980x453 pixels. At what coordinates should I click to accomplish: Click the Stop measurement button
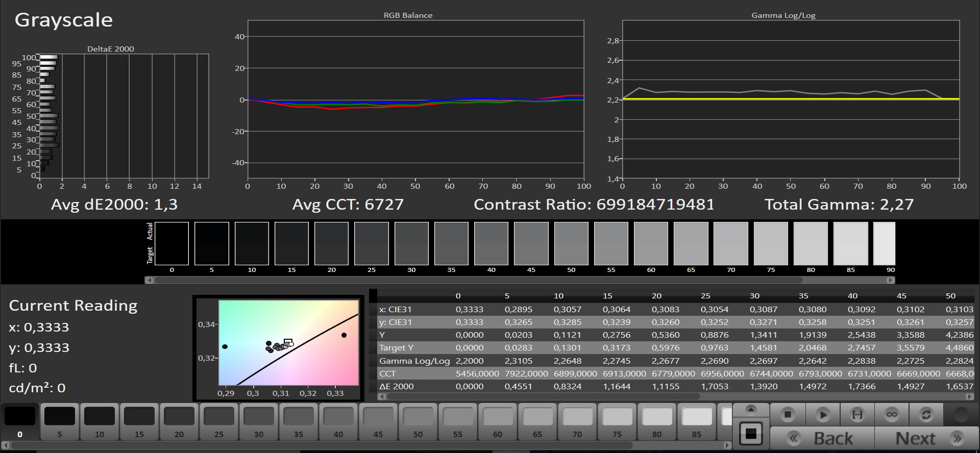[x=788, y=414]
